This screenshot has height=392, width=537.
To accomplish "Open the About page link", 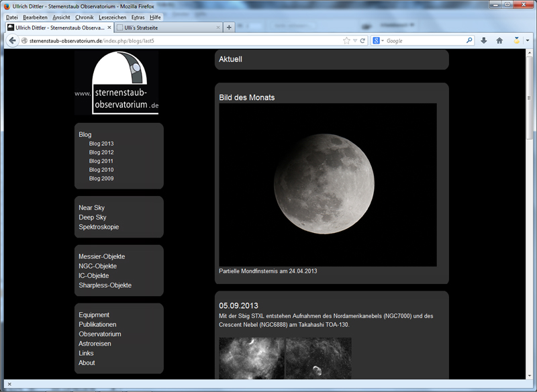I will 87,362.
